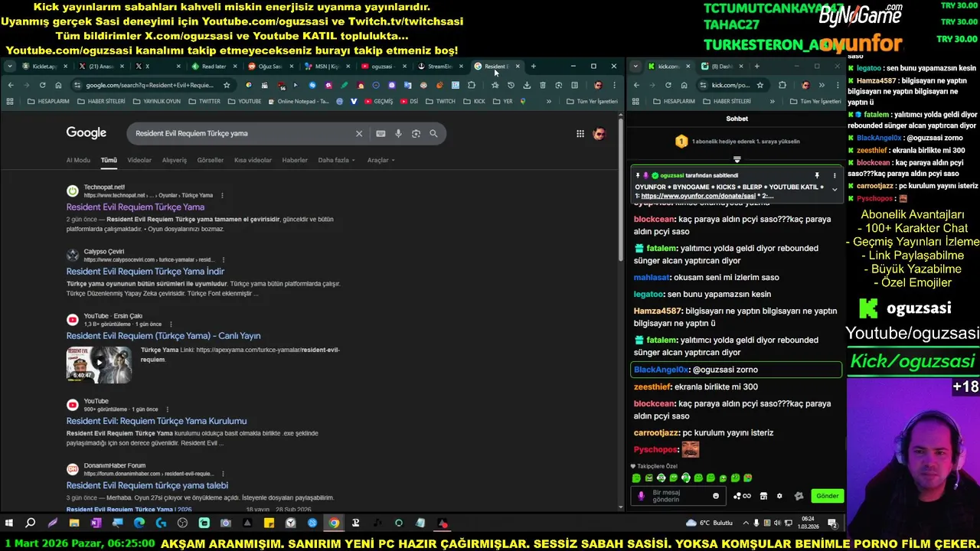Open the on-screen keyboard icon in search box
Screen dimensions: 980x551
click(381, 133)
